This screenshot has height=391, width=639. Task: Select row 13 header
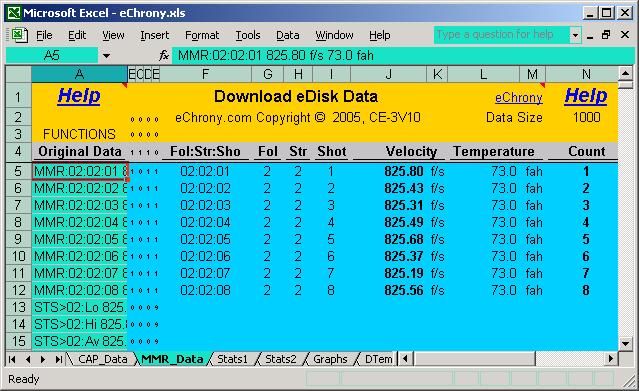18,307
